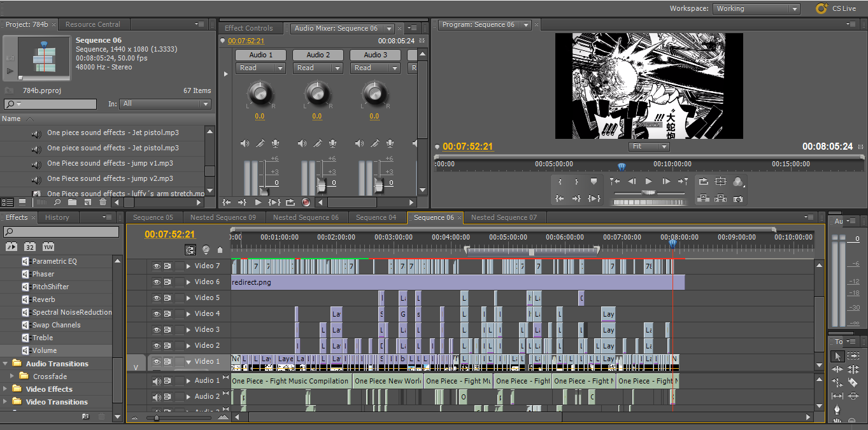Mute Audio 1 track speaker toggle
The height and width of the screenshot is (430, 868).
coord(157,381)
